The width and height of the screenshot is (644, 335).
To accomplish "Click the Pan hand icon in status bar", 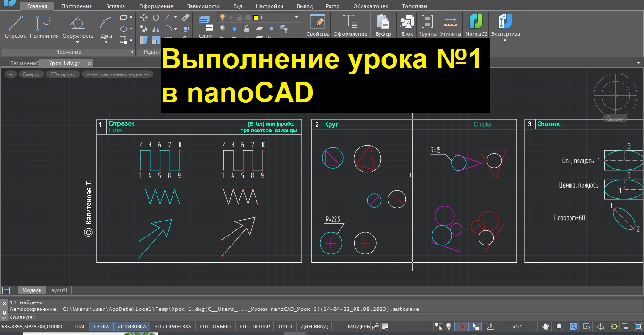I will click(546, 327).
